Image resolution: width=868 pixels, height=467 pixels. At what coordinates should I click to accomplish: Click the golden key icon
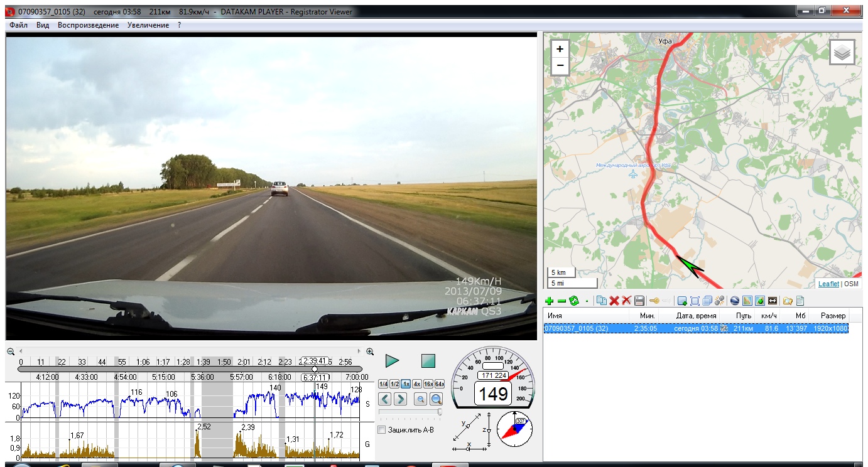pos(654,301)
